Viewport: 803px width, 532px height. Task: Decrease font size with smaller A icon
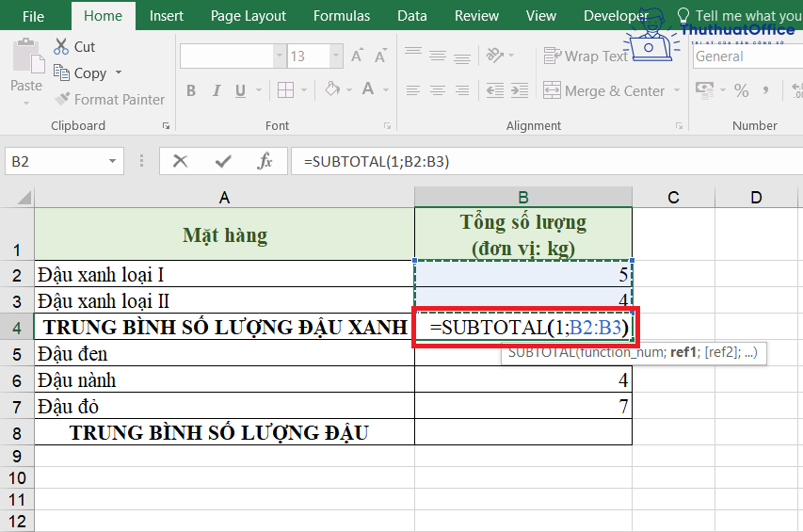(x=380, y=56)
